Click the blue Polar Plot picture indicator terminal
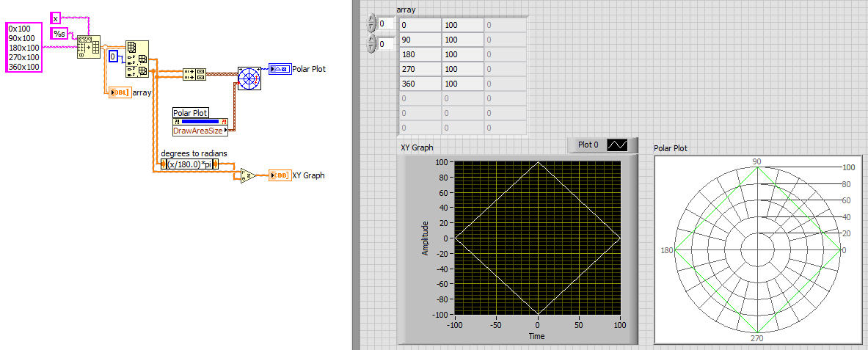868x350 pixels. (280, 69)
